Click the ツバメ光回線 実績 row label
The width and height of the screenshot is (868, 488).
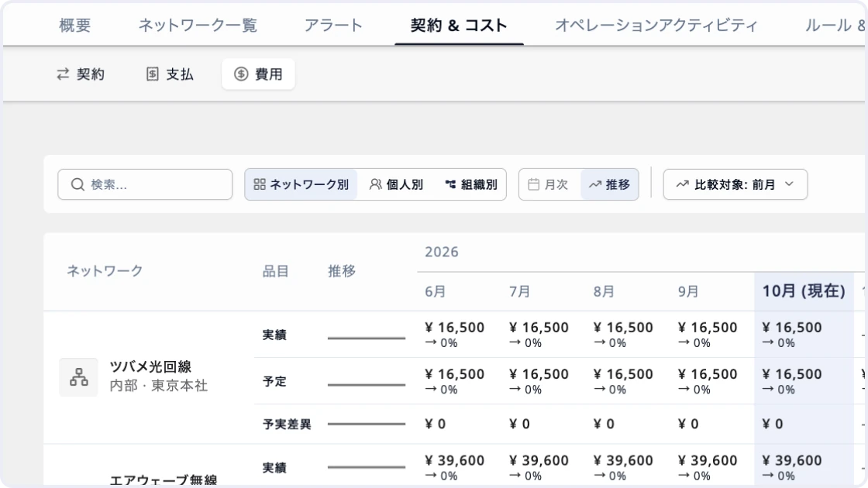pos(274,335)
